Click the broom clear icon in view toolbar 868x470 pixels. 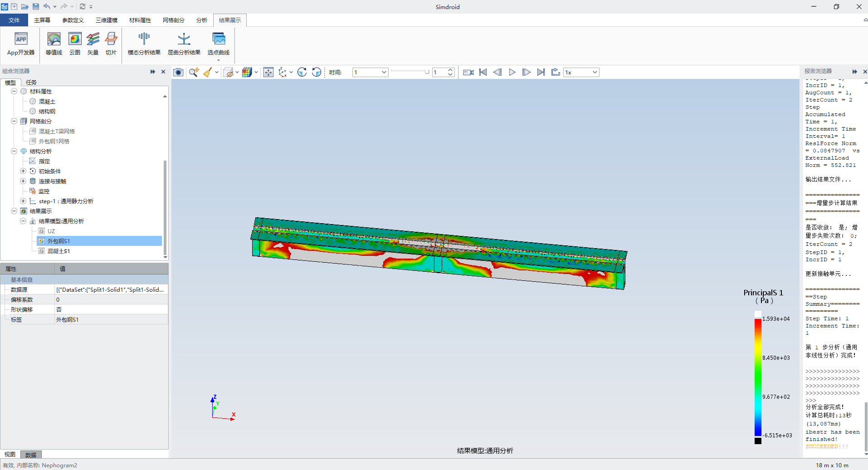click(208, 72)
